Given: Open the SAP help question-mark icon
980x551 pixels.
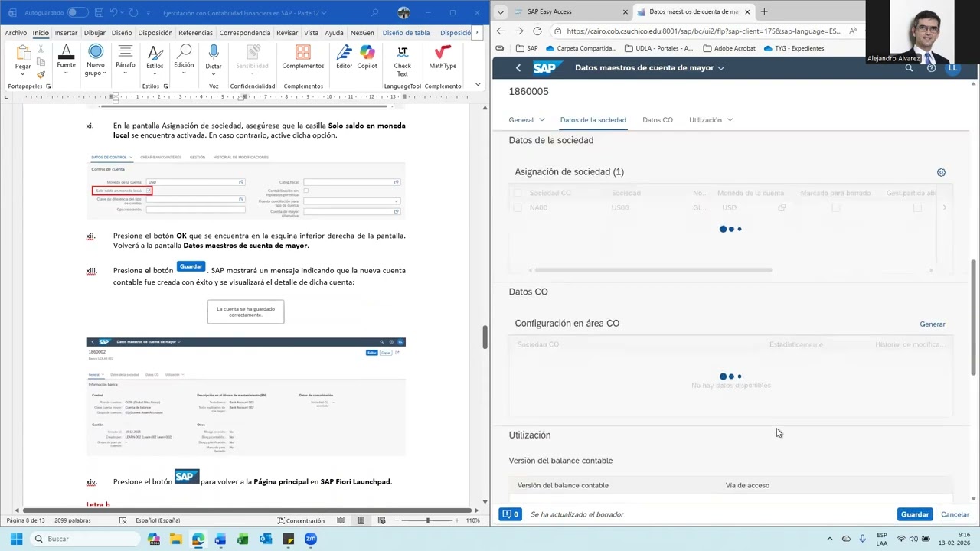Looking at the screenshot, I should 931,68.
